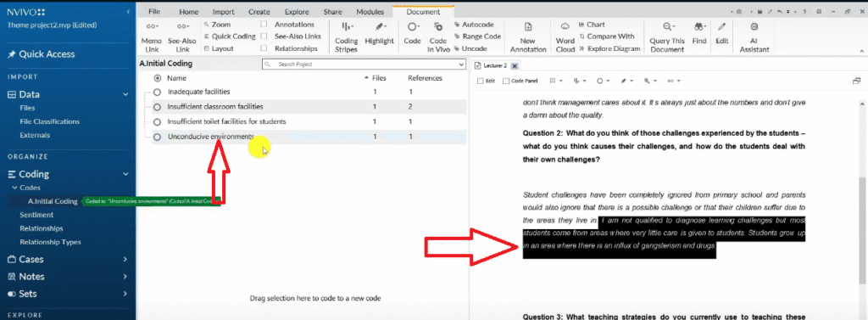The image size is (868, 320).
Task: Tick the Code Panel checkbox
Action: pyautogui.click(x=506, y=81)
